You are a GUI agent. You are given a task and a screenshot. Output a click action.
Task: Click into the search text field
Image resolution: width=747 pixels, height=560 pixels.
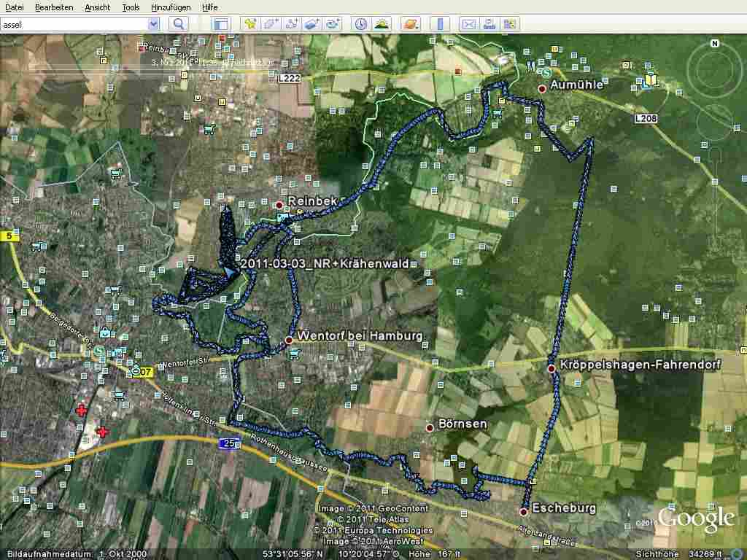(x=73, y=24)
